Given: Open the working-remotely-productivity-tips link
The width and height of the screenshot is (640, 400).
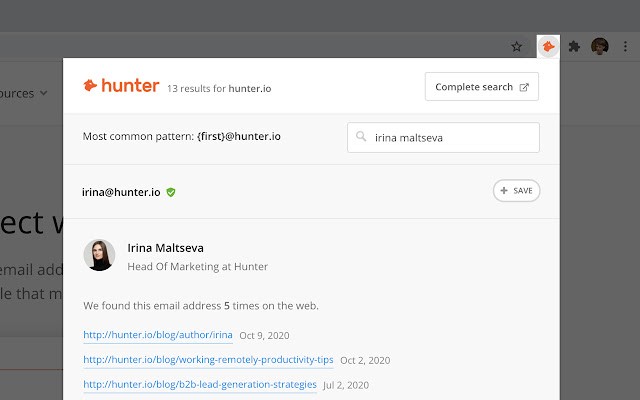Looking at the screenshot, I should 208,360.
